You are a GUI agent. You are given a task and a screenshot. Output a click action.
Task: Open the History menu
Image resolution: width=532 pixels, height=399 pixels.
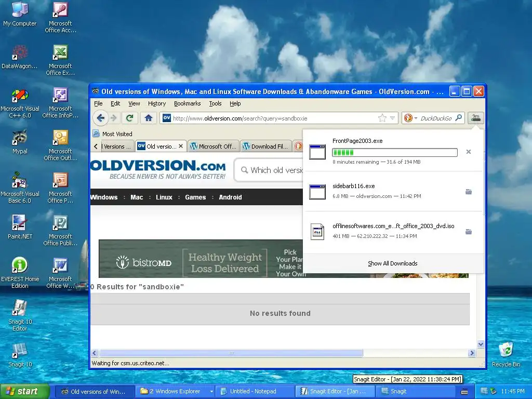157,103
